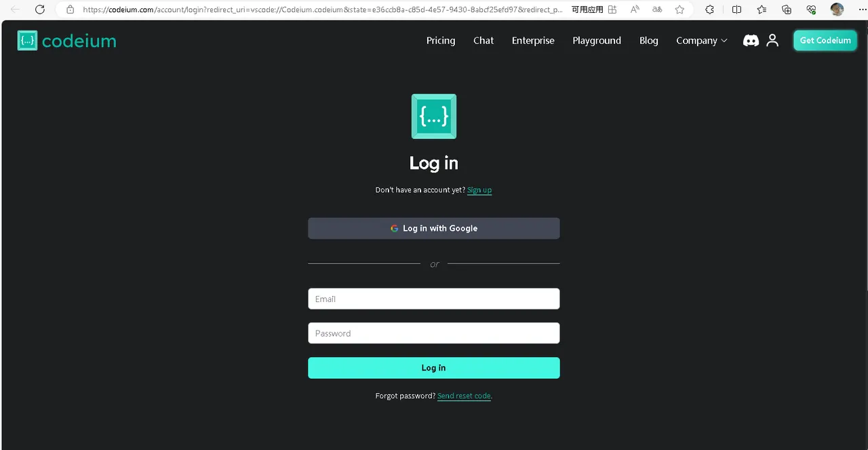Click the Get Codeium button
This screenshot has height=450, width=868.
coord(825,40)
